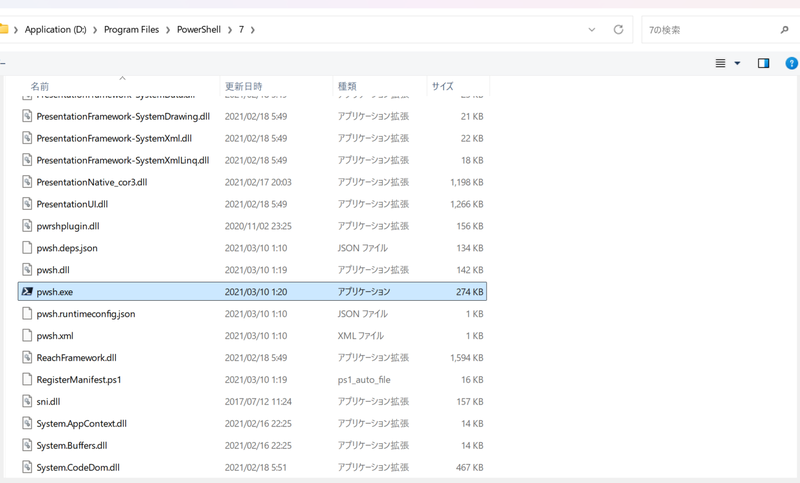The width and height of the screenshot is (800, 483).
Task: Click pwsh.xml file icon
Action: (x=27, y=336)
